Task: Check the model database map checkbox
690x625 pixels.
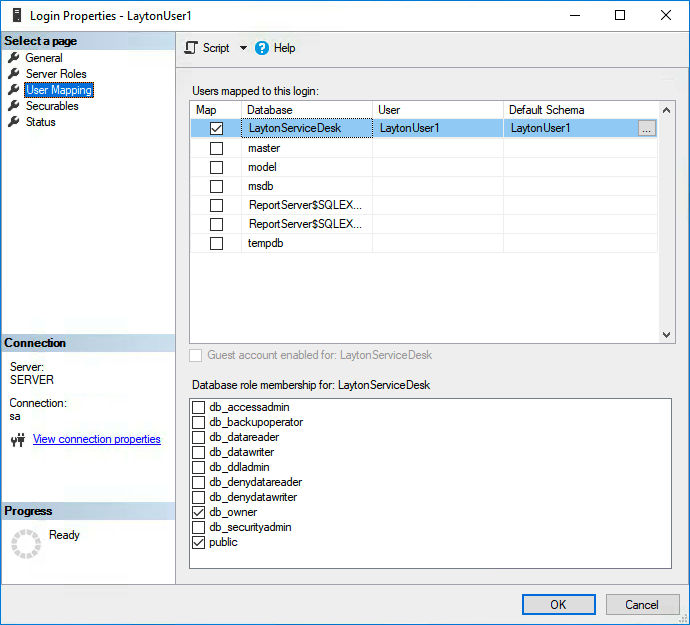Action: point(216,167)
